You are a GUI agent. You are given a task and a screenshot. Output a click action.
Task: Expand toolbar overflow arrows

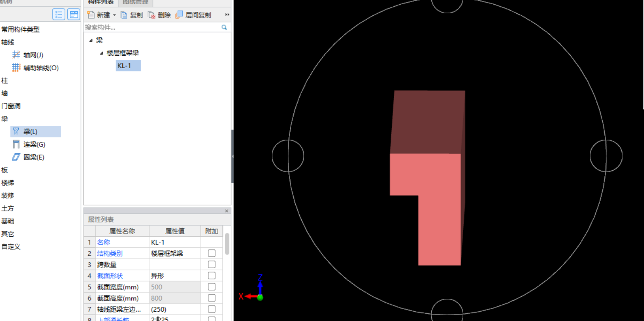point(227,15)
